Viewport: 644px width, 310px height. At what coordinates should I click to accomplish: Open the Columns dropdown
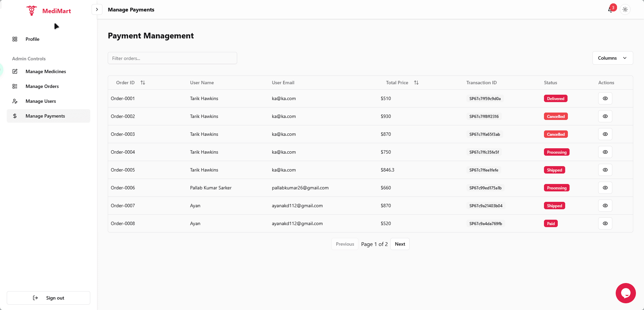[x=612, y=58]
